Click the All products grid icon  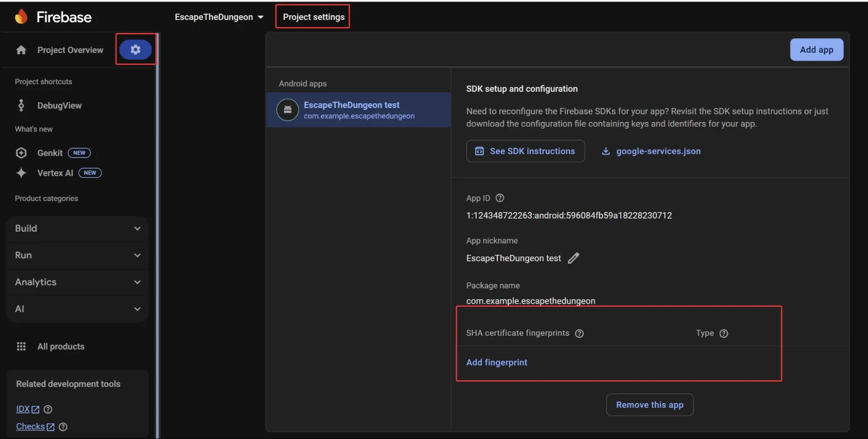[x=21, y=346]
